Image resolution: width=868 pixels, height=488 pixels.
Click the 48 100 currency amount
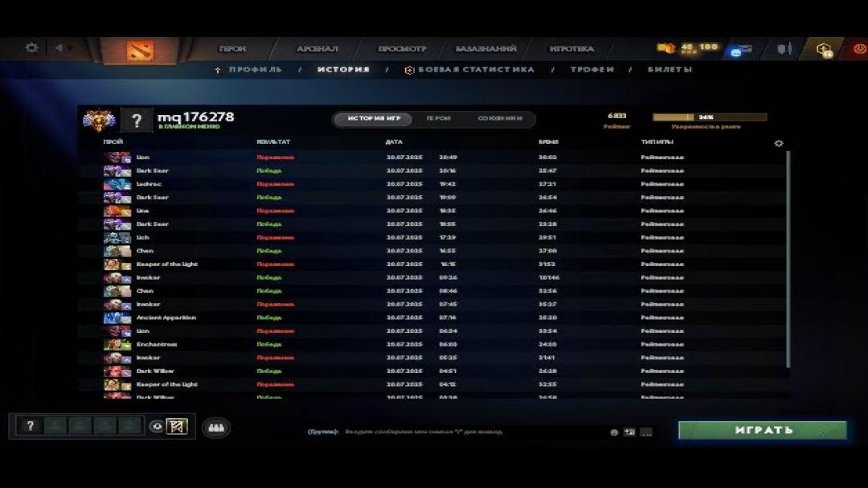(x=699, y=47)
